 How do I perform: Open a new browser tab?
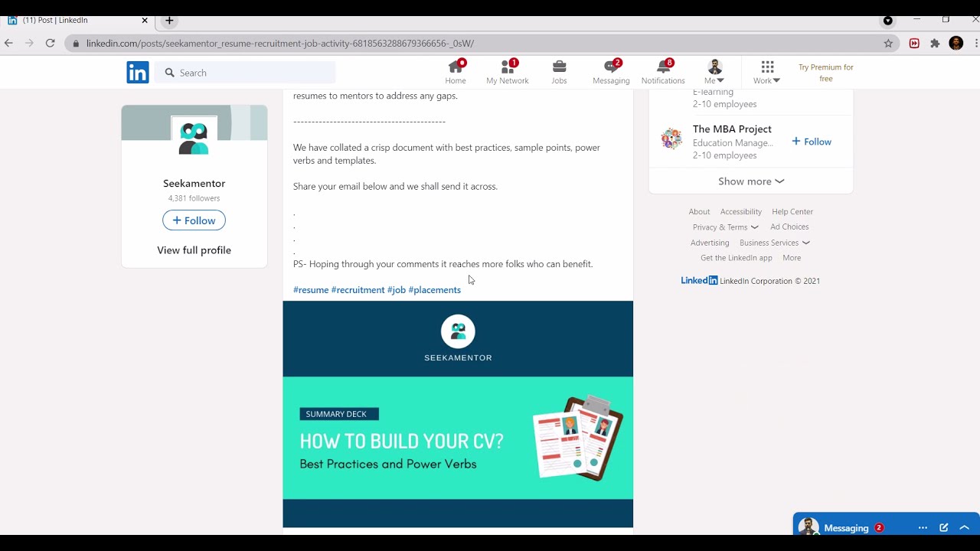click(x=169, y=21)
